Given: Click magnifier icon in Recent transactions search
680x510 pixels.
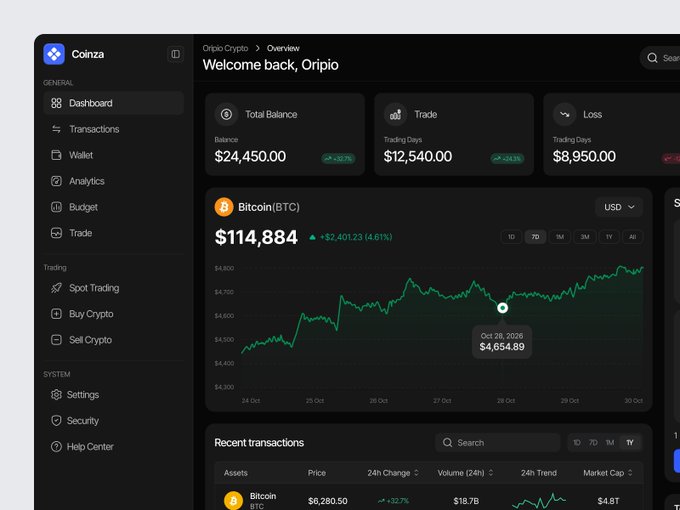Looking at the screenshot, I should click(447, 443).
